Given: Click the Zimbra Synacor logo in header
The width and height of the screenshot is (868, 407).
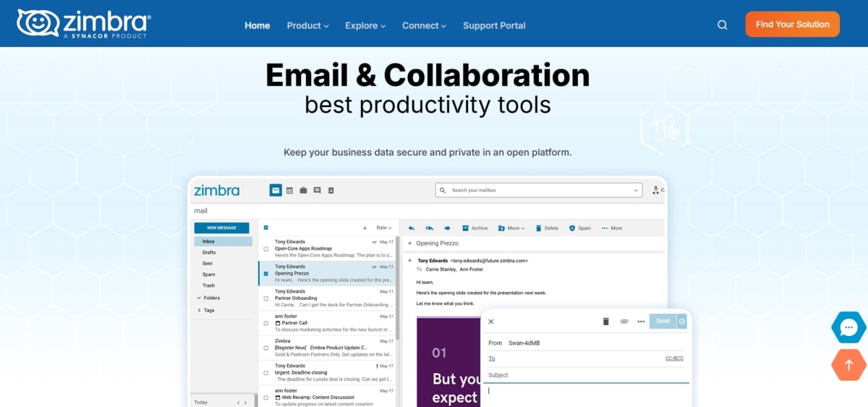Looking at the screenshot, I should point(83,24).
